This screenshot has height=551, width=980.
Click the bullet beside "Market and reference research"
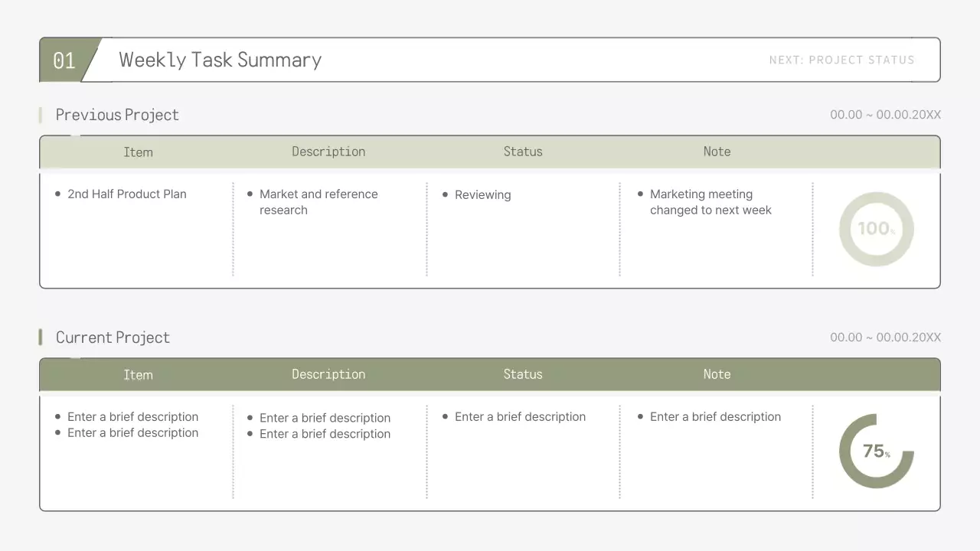click(251, 194)
